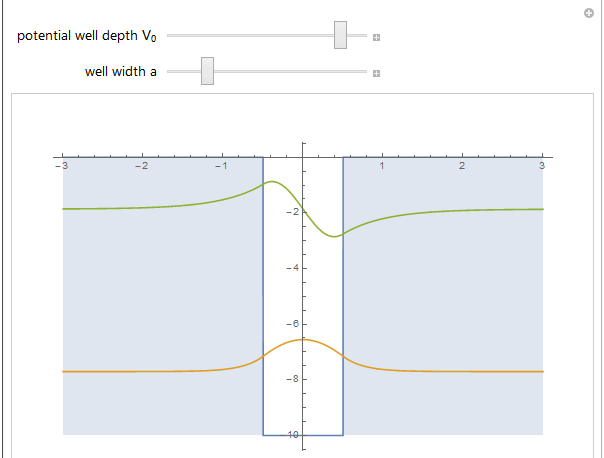604x458 pixels.
Task: Click the potential well depth V0 label
Action: (87, 36)
